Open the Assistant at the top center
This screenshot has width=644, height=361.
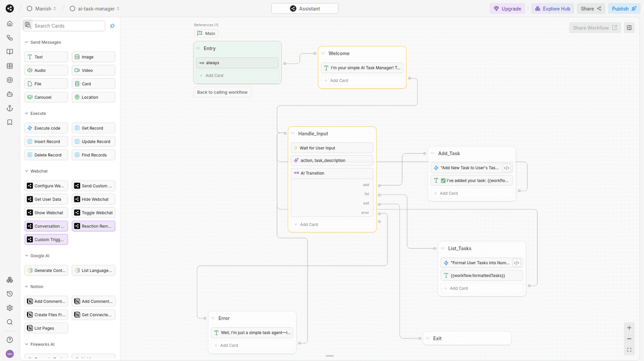coord(304,9)
